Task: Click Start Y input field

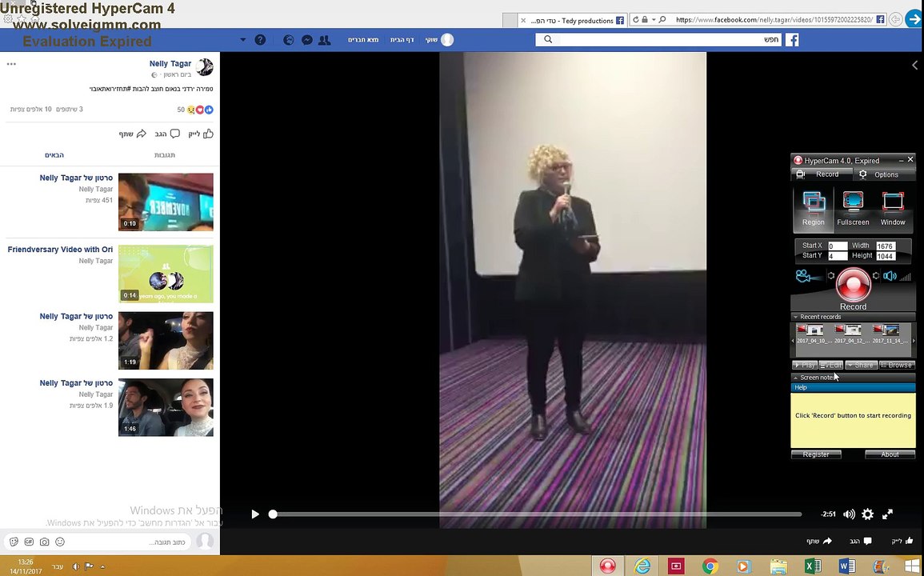Action: tap(838, 256)
